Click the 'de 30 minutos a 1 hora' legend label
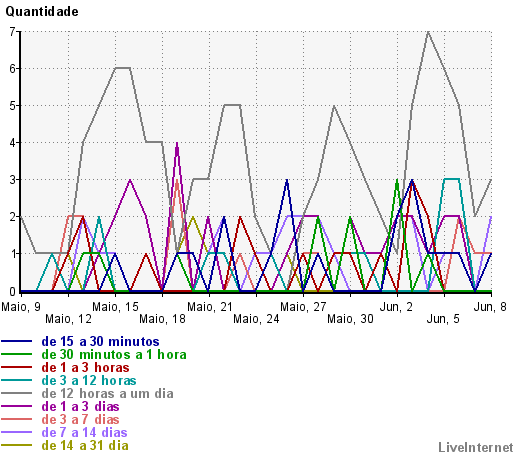 pyautogui.click(x=114, y=355)
